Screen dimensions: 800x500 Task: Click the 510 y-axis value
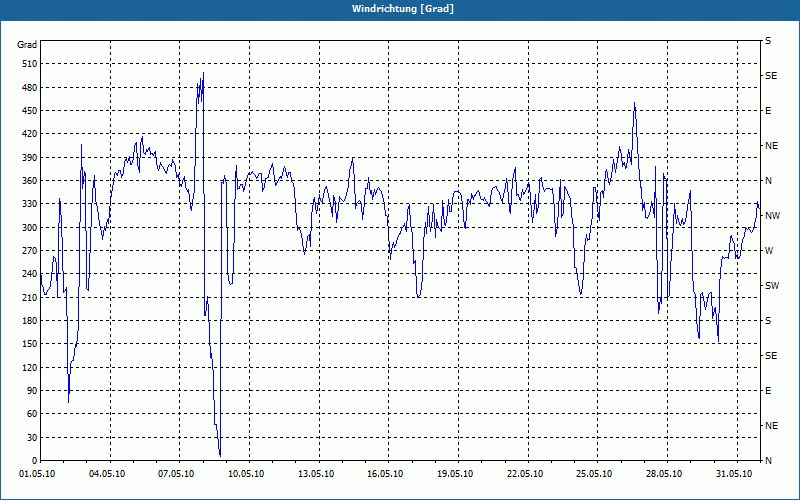tap(30, 64)
